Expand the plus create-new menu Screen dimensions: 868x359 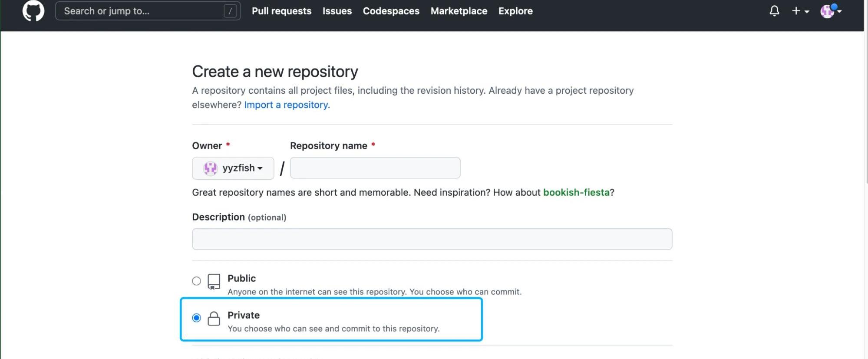tap(800, 11)
